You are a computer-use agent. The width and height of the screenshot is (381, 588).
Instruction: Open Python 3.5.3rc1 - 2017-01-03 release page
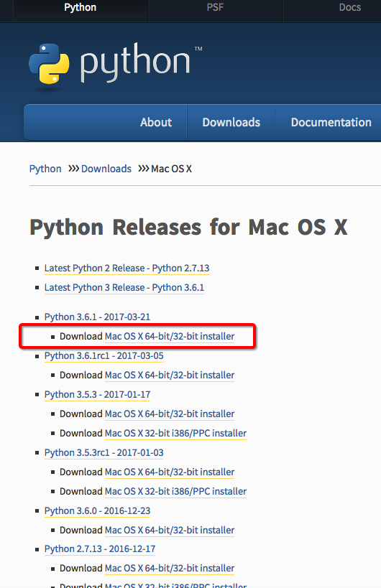tap(104, 453)
